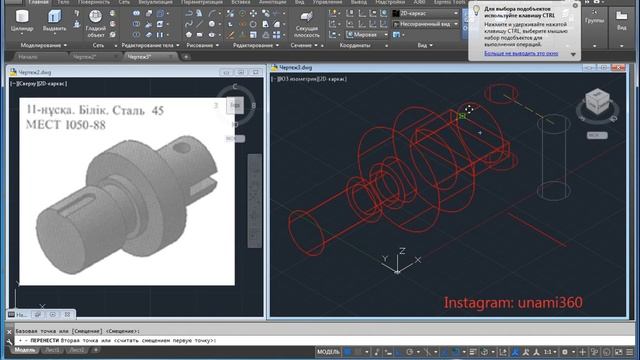Click the reference shaft image thumbnail
Image resolution: width=640 pixels, height=360 pixels.
pos(127,191)
